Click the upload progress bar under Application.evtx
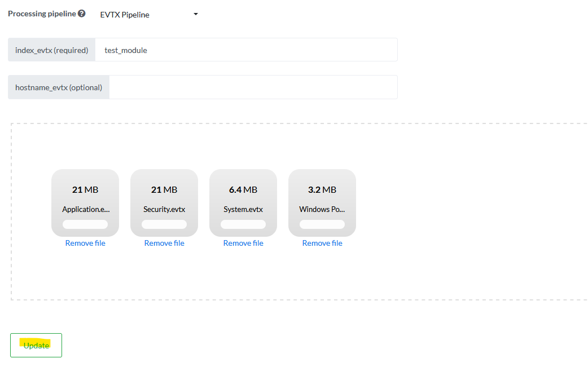Image resolution: width=588 pixels, height=376 pixels. pos(85,224)
